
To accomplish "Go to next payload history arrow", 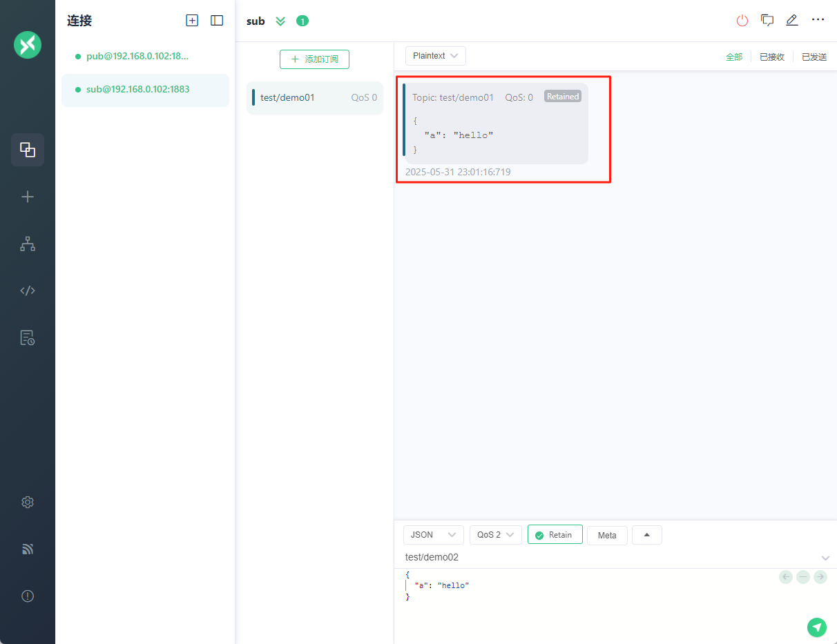I will point(820,577).
